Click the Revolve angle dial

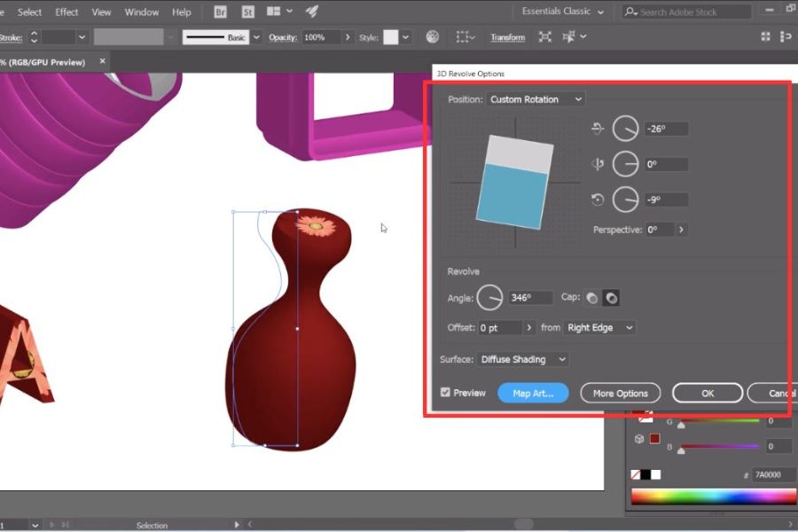point(489,298)
